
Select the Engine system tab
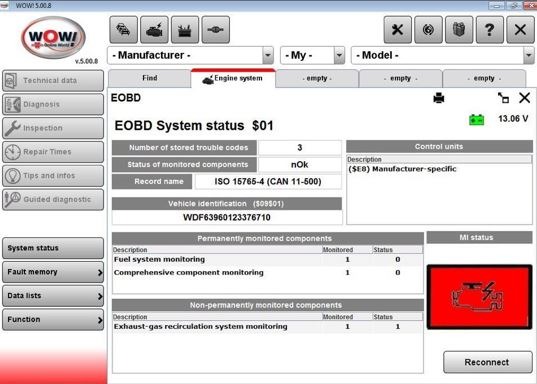tap(233, 78)
